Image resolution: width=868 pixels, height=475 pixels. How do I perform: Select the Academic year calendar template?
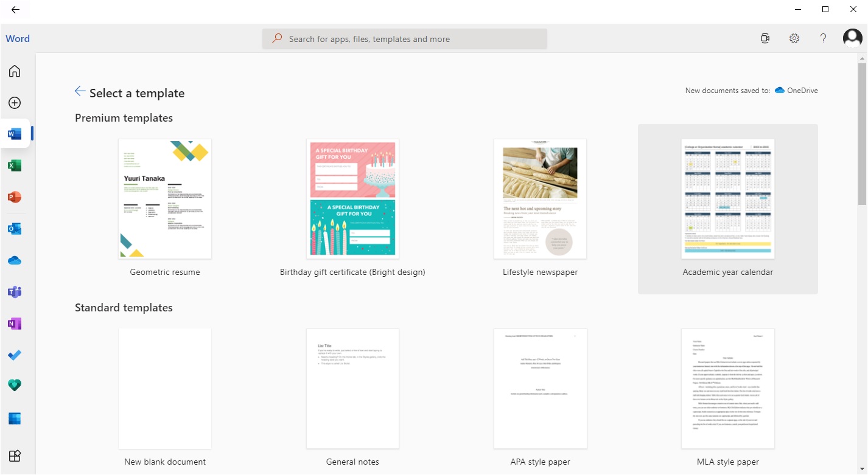pyautogui.click(x=727, y=199)
